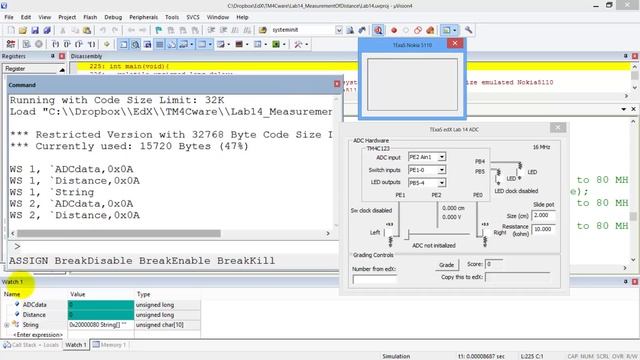Switch to the Memory 1 tab

tap(109, 345)
